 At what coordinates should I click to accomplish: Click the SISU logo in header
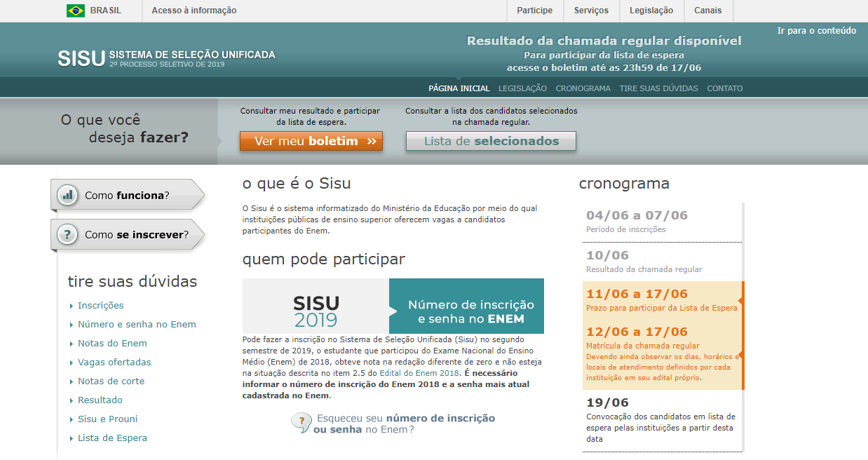point(81,58)
